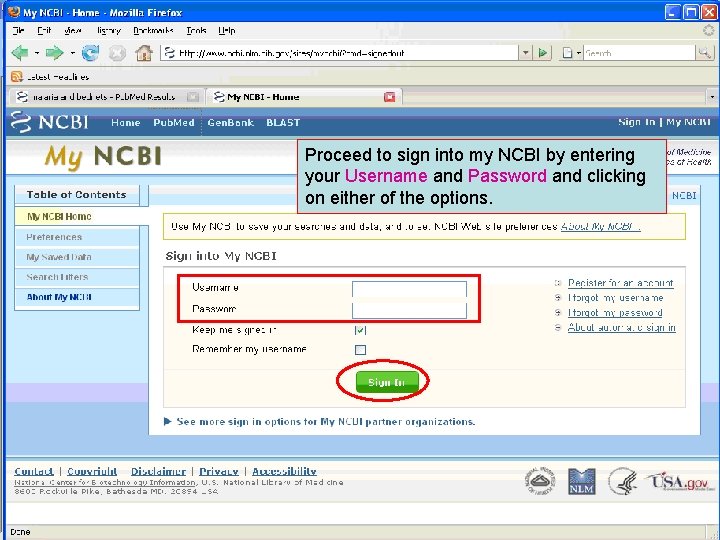Select Preferences in Table of Contents

pyautogui.click(x=77, y=237)
